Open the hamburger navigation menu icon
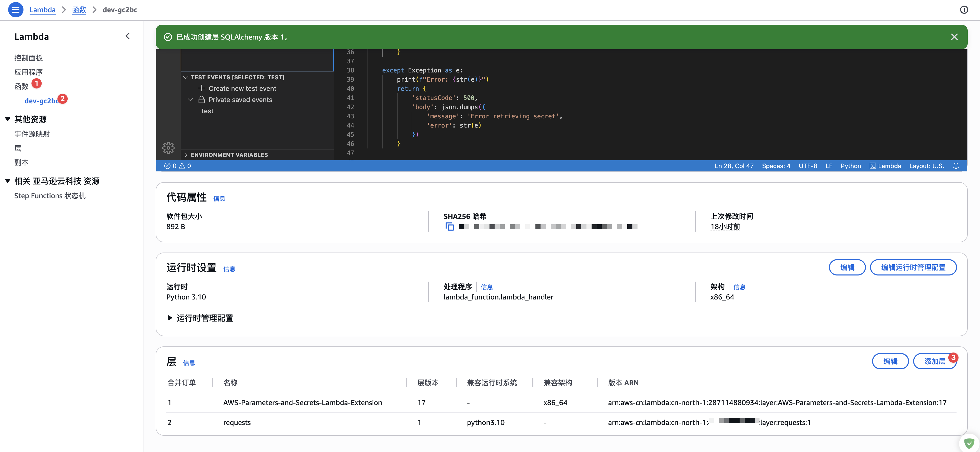Screen dimensions: 980x452 (16, 9)
